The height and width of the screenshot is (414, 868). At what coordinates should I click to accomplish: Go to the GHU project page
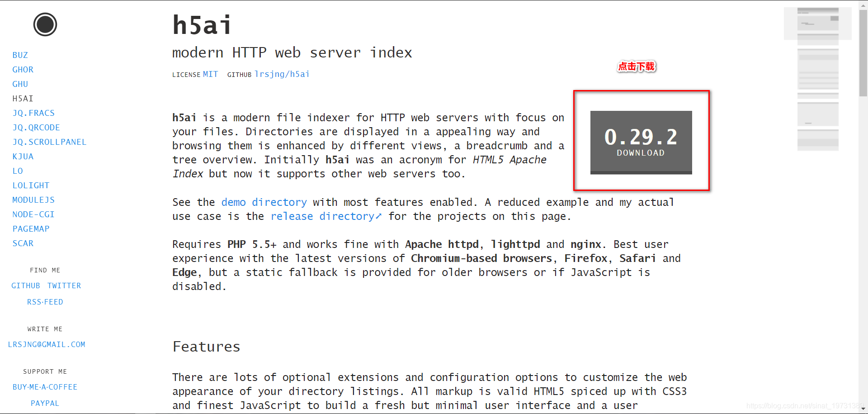tap(20, 84)
